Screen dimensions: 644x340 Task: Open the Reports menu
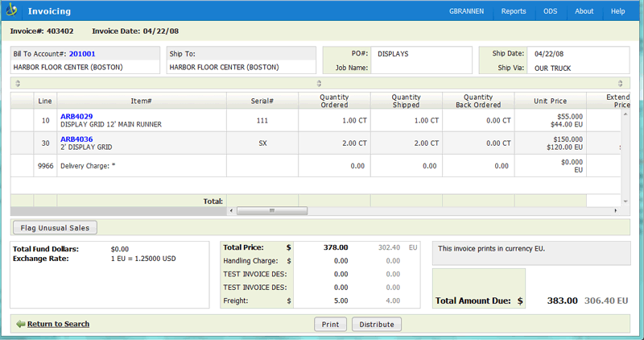click(514, 11)
